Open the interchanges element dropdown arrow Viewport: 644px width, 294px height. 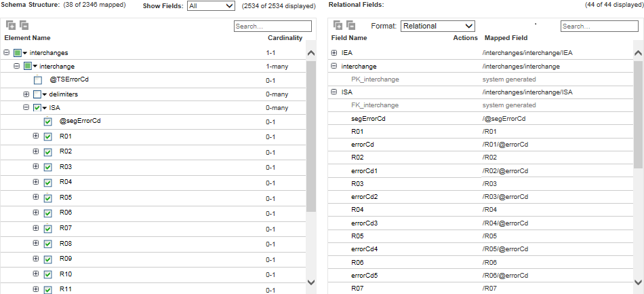click(x=25, y=53)
